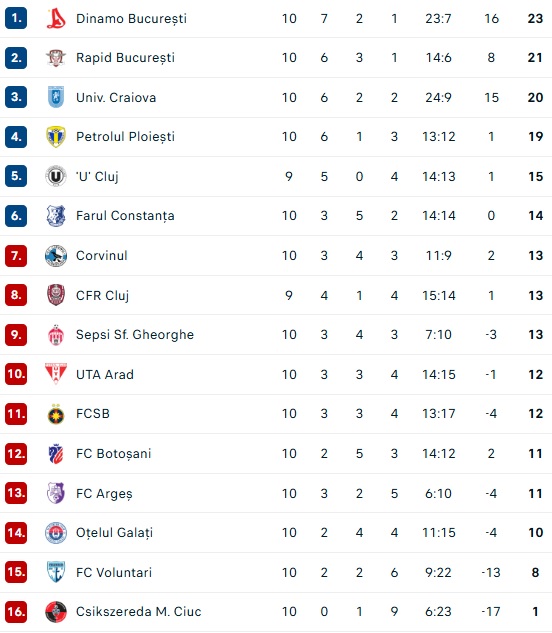552x633 pixels.
Task: Click the CFR Cluj maroon crest
Action: pos(56,295)
